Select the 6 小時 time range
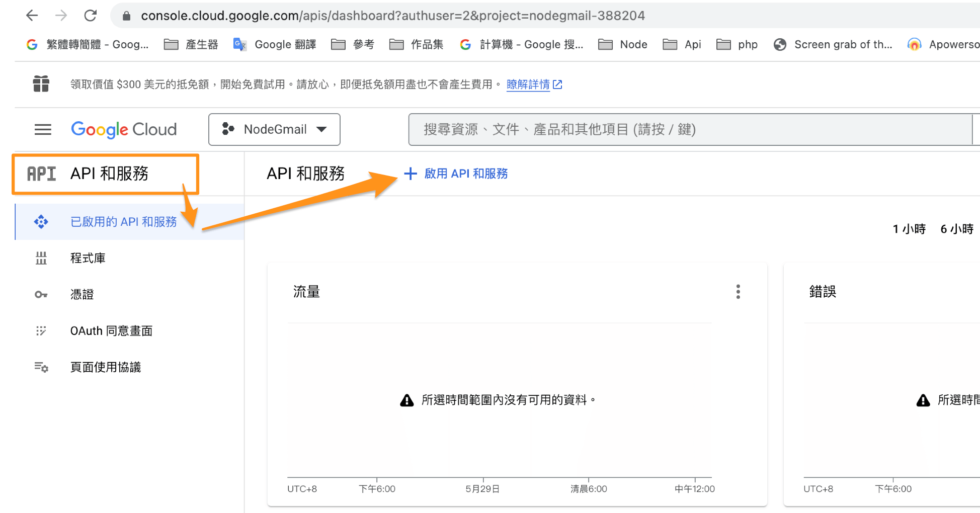The width and height of the screenshot is (980, 513). pyautogui.click(x=956, y=229)
